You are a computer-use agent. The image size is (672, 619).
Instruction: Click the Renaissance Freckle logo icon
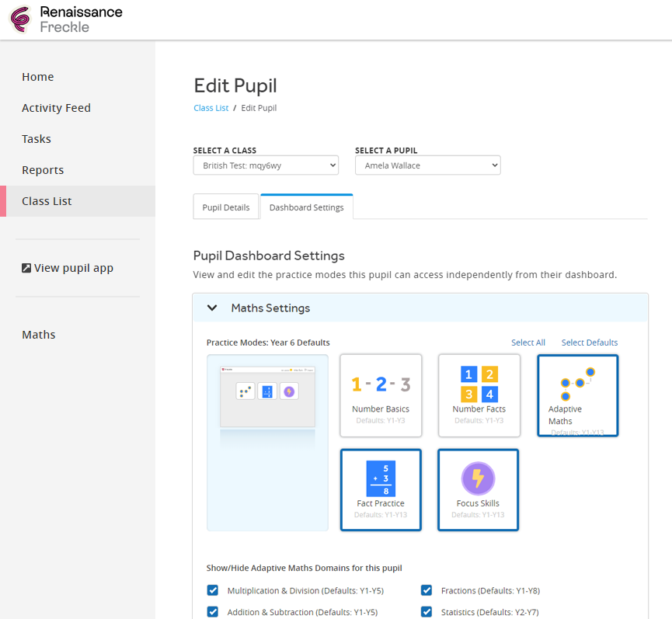pyautogui.click(x=20, y=19)
